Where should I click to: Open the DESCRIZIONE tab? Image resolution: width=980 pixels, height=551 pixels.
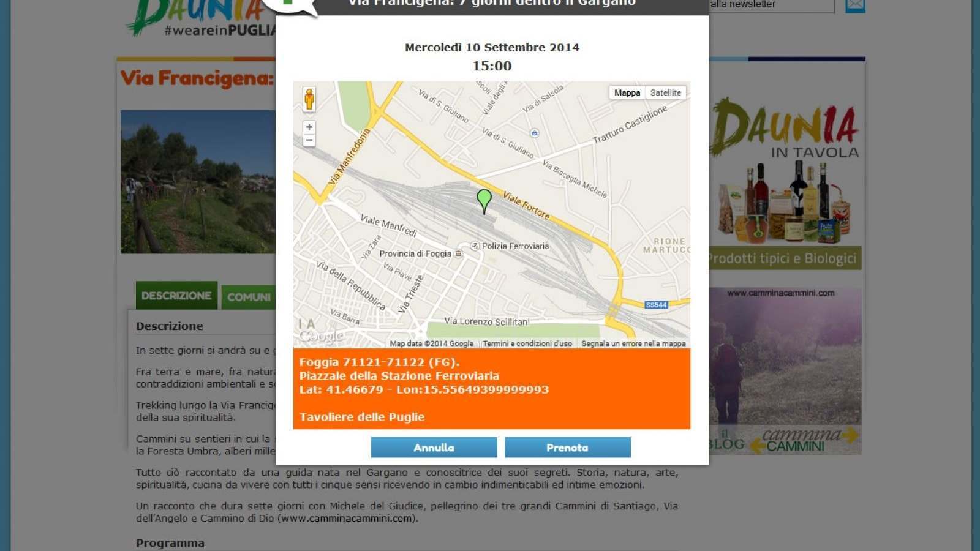coord(176,296)
